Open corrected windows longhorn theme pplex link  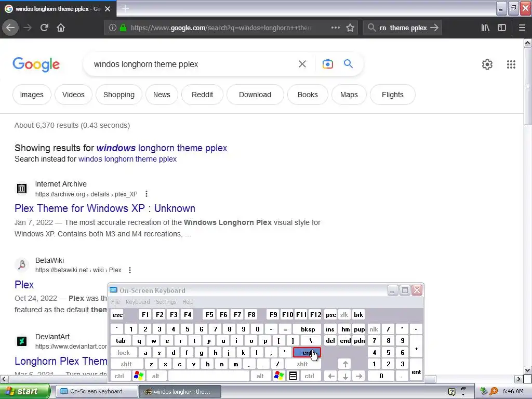[162, 148]
